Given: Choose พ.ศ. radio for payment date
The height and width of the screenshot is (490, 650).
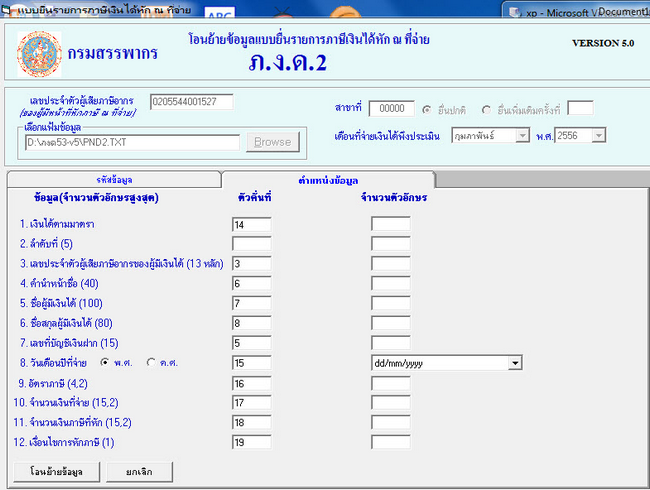Looking at the screenshot, I should click(x=105, y=362).
